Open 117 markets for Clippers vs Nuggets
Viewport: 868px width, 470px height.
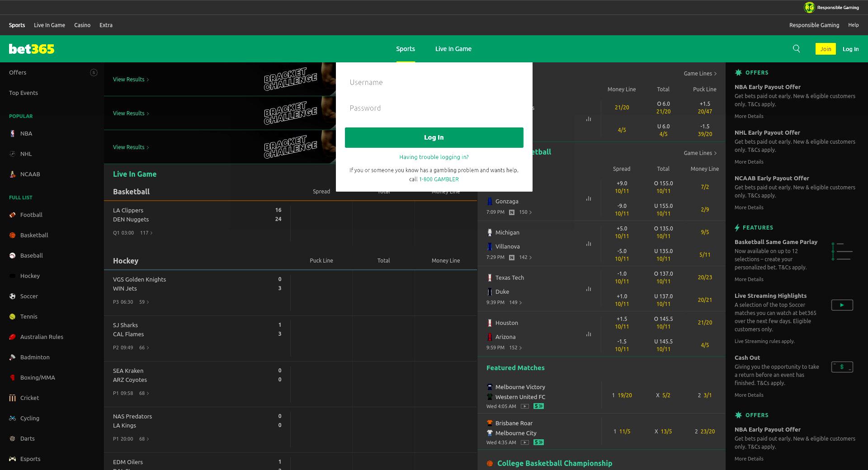(x=146, y=233)
